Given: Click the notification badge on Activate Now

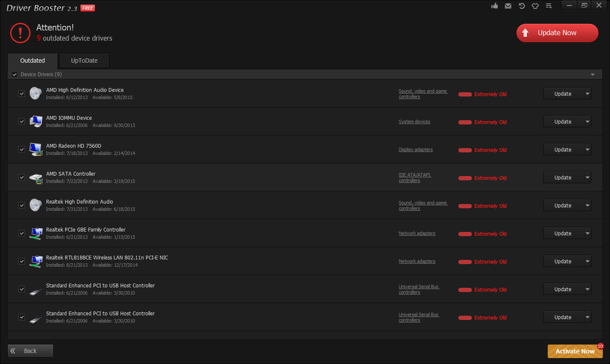Looking at the screenshot, I should (600, 346).
